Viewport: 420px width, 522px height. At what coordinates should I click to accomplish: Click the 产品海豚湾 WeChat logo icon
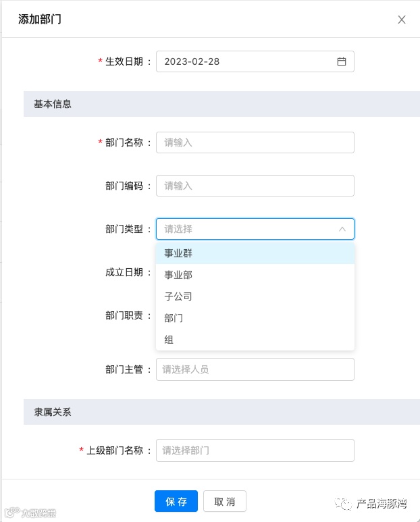(346, 504)
